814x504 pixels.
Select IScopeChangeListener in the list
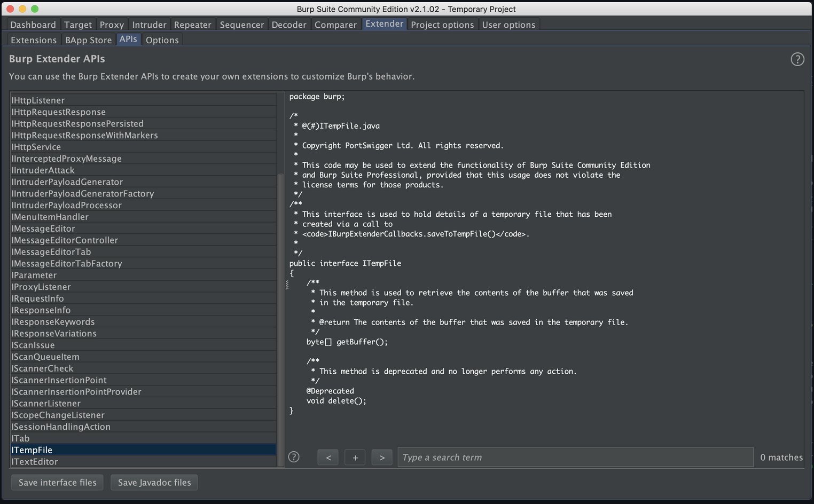coord(143,415)
